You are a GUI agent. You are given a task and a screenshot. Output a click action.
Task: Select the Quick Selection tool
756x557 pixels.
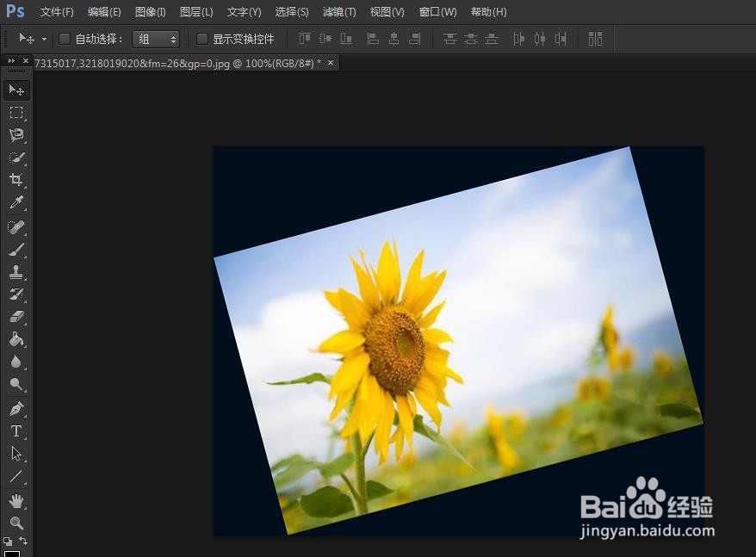pyautogui.click(x=16, y=158)
